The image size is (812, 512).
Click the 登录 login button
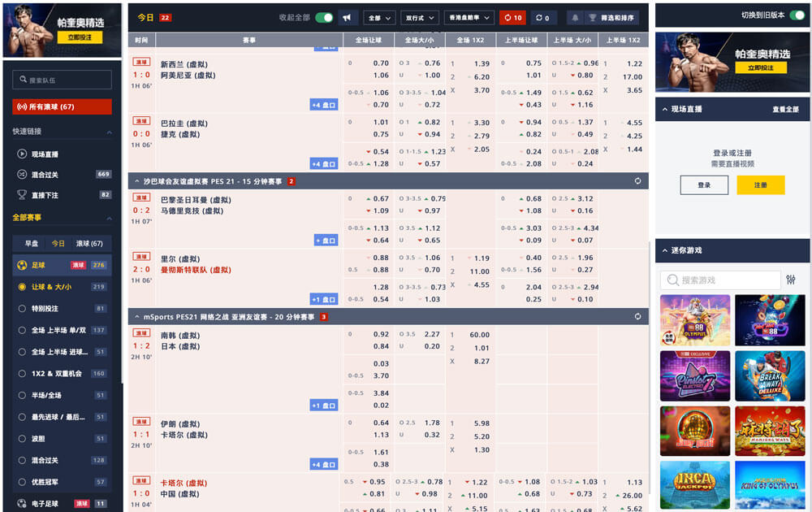click(704, 185)
